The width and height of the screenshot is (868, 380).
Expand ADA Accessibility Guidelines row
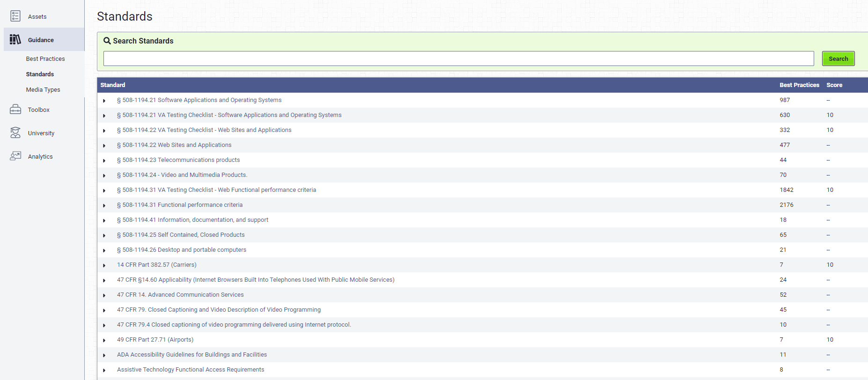point(104,355)
